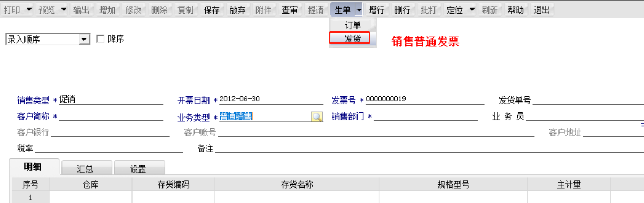
Task: Click the 仓库 column header
Action: click(x=90, y=184)
